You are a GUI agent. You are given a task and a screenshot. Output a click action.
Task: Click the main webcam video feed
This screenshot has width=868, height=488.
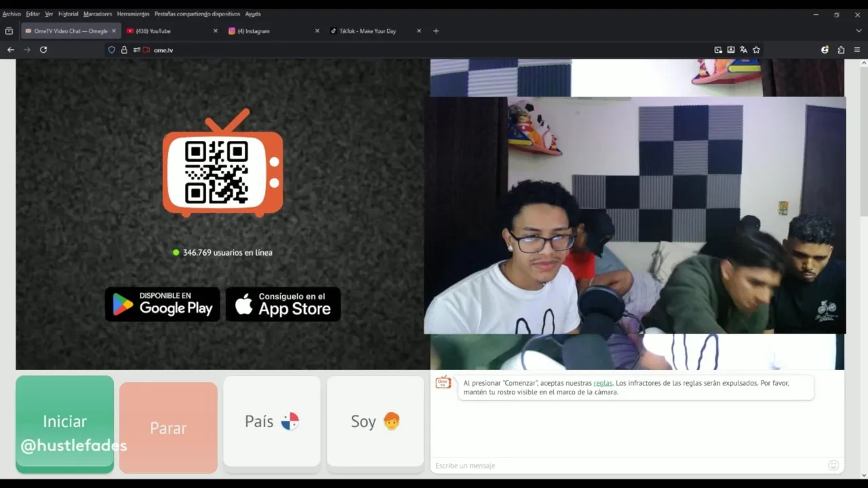coord(635,216)
